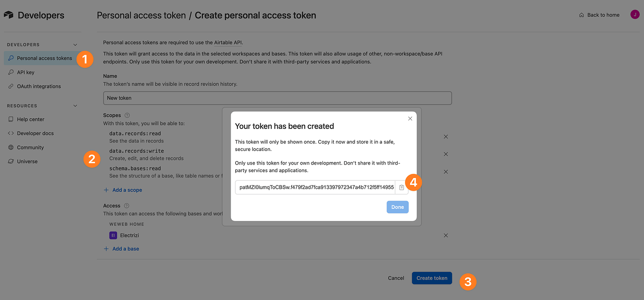Open the account avatar menu
644x300 pixels.
[635, 14]
